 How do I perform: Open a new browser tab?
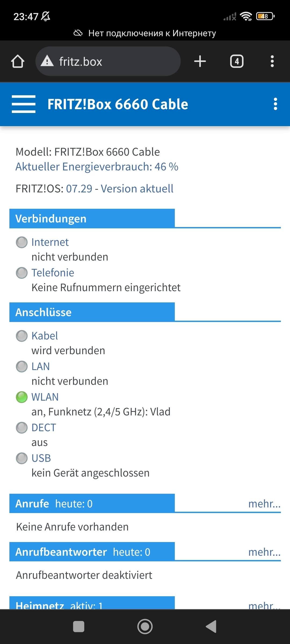pos(200,61)
